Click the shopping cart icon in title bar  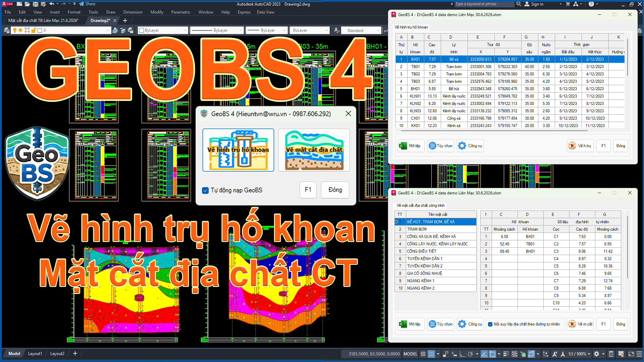(568, 4)
